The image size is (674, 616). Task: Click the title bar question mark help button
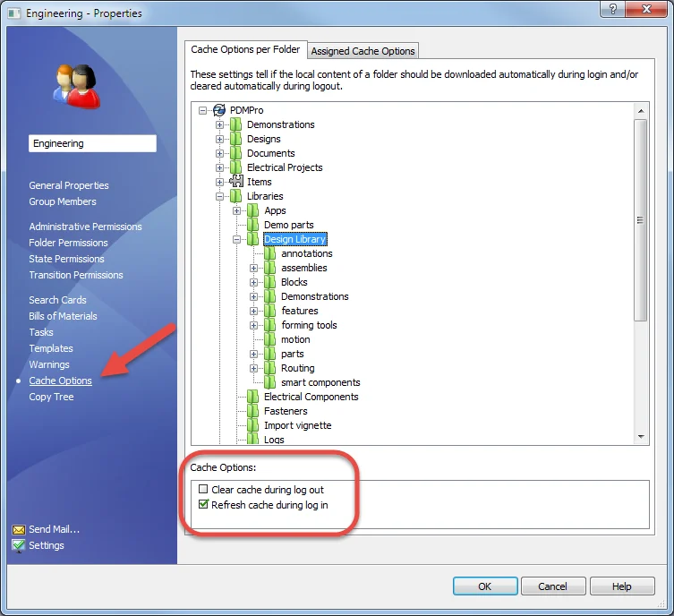click(613, 9)
